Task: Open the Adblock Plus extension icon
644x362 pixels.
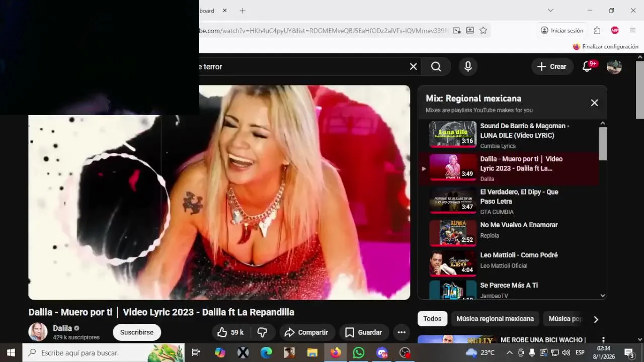Action: [615, 30]
